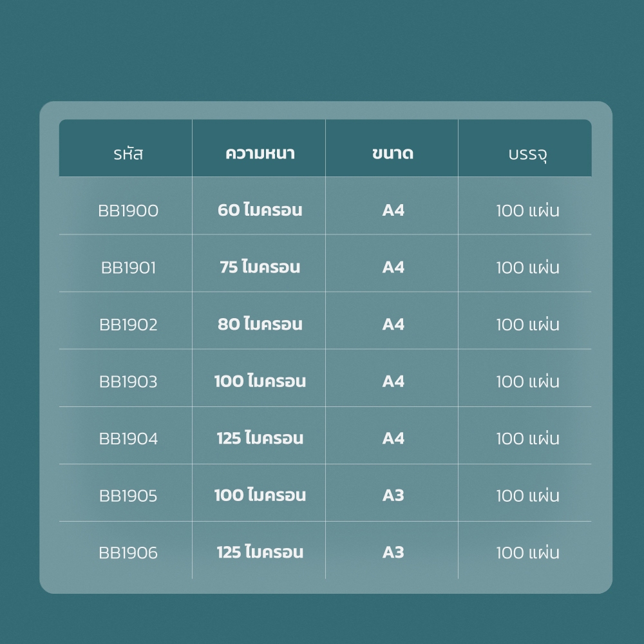The height and width of the screenshot is (644, 644).
Task: Click the รหัส column header
Action: tap(128, 154)
